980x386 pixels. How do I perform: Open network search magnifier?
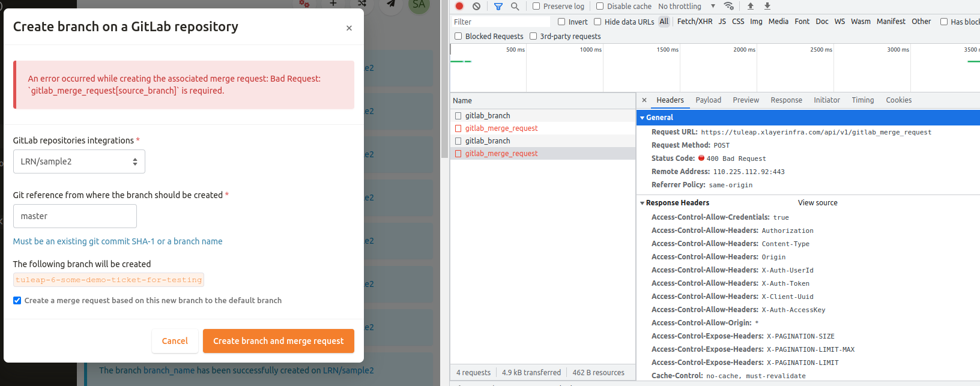pyautogui.click(x=515, y=6)
